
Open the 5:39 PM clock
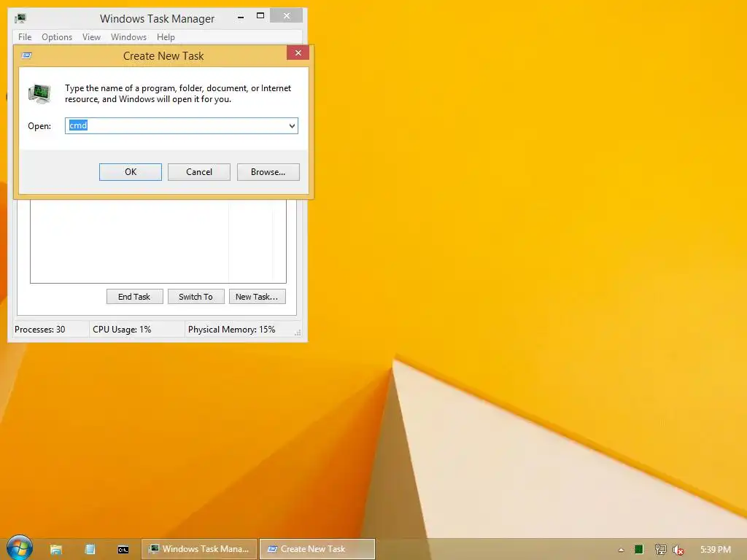[x=715, y=550]
